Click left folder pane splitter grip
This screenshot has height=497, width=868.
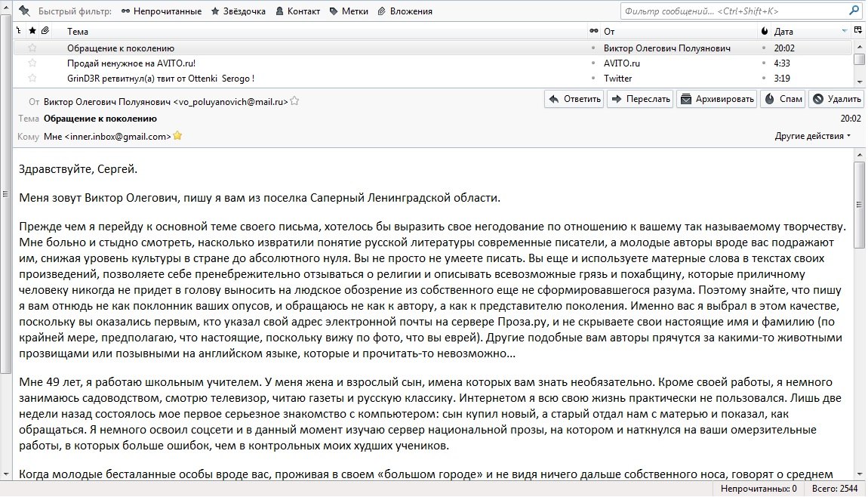(5, 194)
